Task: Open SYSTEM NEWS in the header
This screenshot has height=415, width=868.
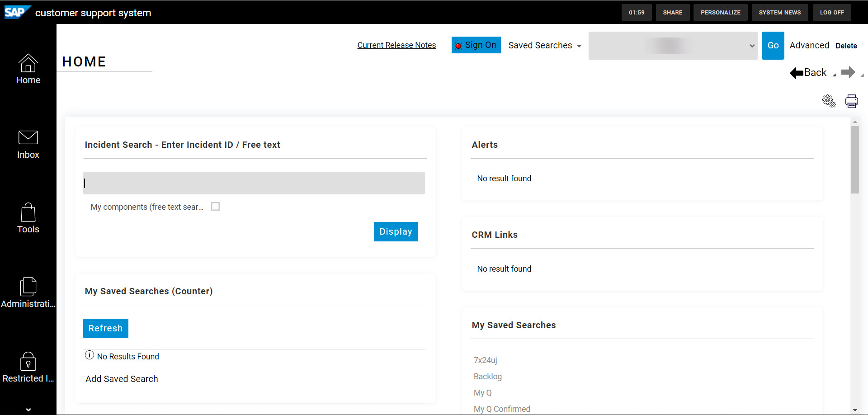Action: tap(780, 13)
